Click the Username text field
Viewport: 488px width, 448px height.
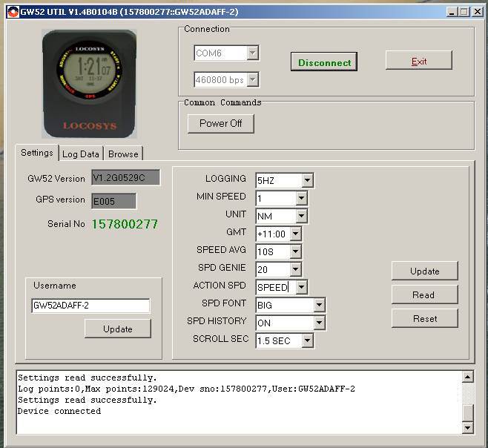(x=90, y=306)
